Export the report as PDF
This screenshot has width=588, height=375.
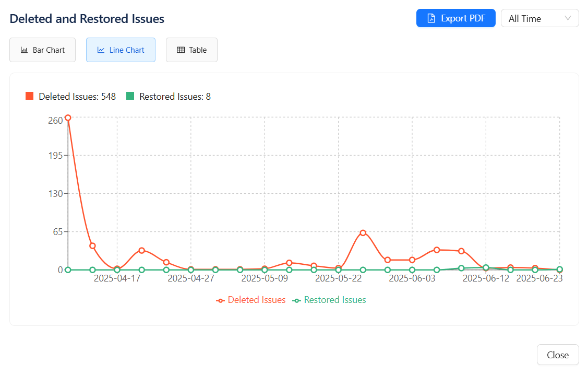click(x=455, y=18)
